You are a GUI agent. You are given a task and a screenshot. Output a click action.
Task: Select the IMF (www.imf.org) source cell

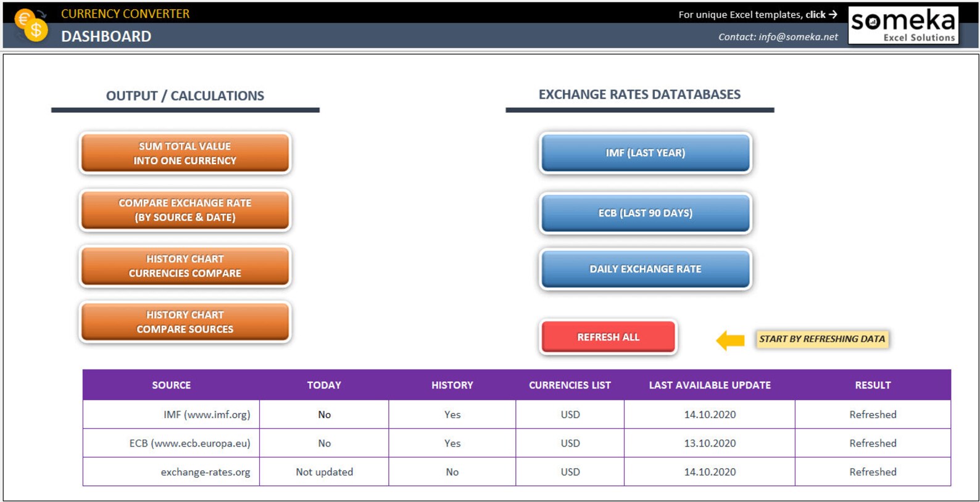172,414
